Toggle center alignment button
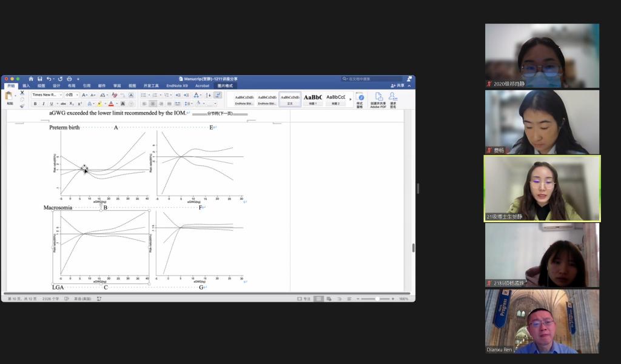 153,104
